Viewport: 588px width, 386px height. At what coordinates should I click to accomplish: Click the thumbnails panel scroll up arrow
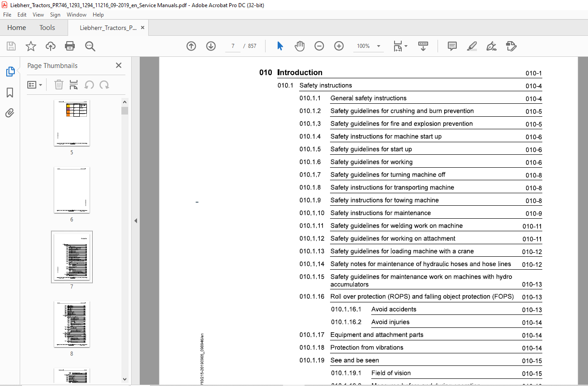tap(124, 102)
